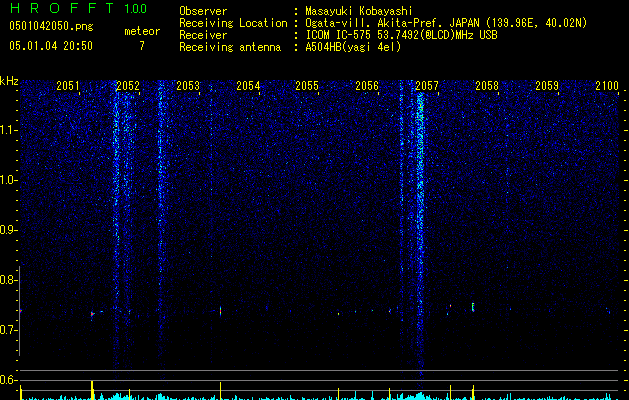This screenshot has height=400, width=629.
Task: Click the 1.0 kHz frequency label
Action: tap(8, 180)
